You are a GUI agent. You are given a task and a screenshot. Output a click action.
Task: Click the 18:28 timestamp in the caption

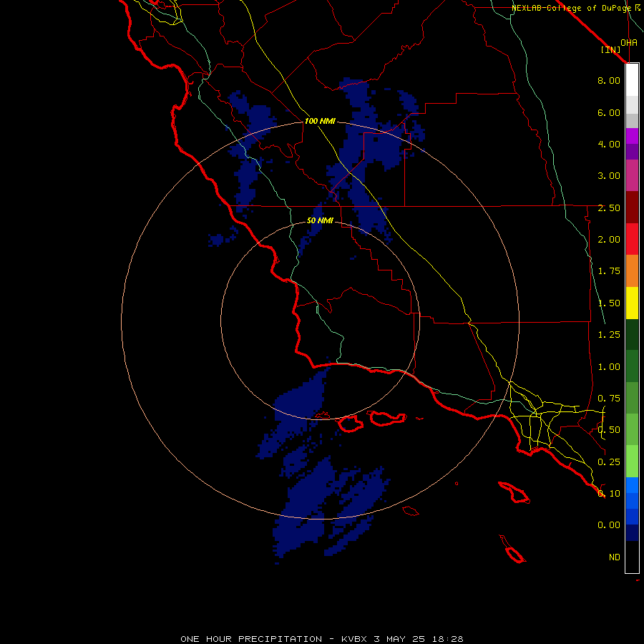point(447,639)
